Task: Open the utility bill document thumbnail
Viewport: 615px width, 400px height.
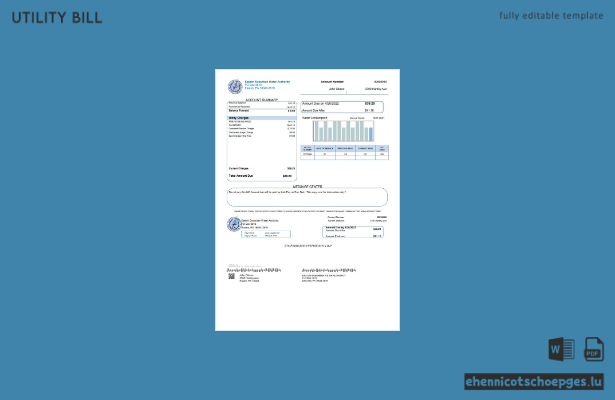Action: 308,200
